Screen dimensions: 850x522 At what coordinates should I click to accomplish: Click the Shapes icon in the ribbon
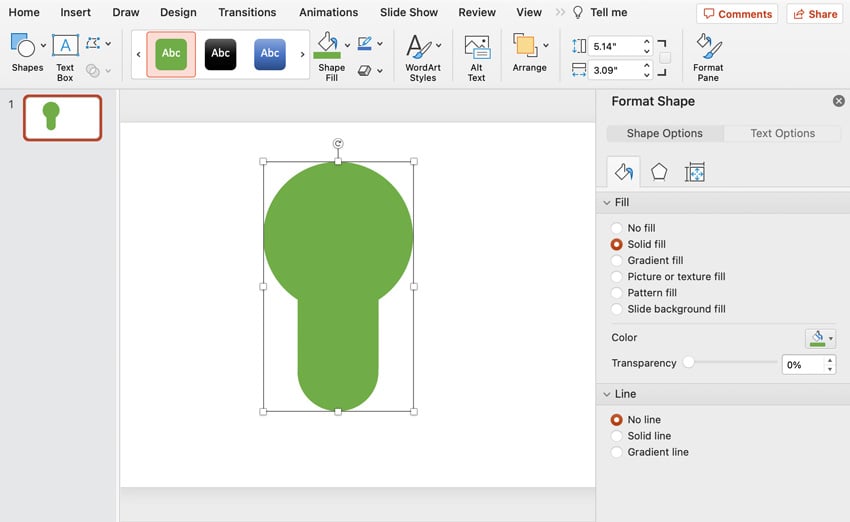[x=26, y=47]
